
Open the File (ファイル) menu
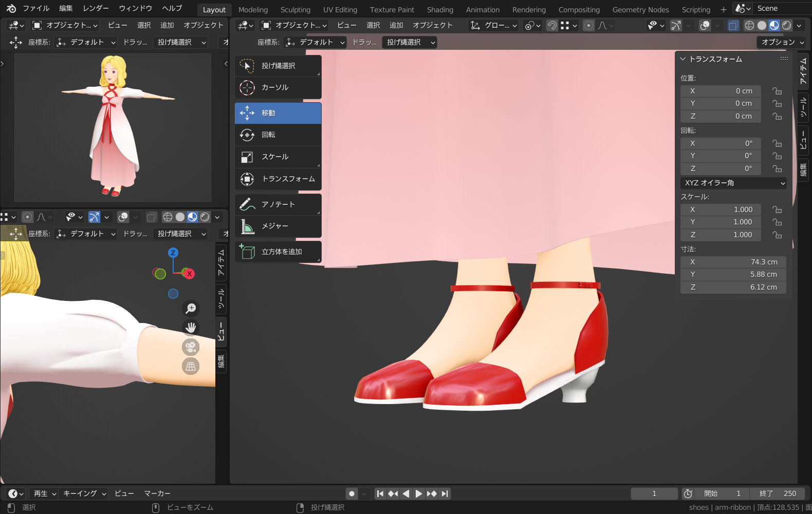[x=36, y=8]
